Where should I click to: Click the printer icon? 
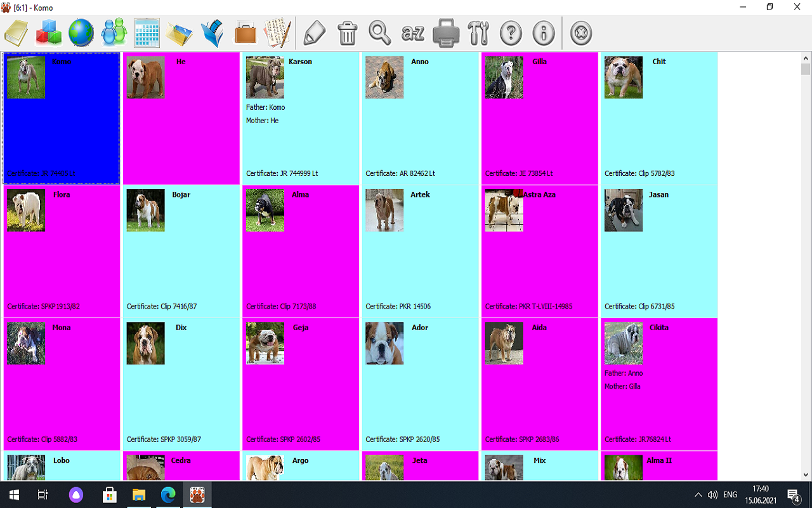(445, 32)
